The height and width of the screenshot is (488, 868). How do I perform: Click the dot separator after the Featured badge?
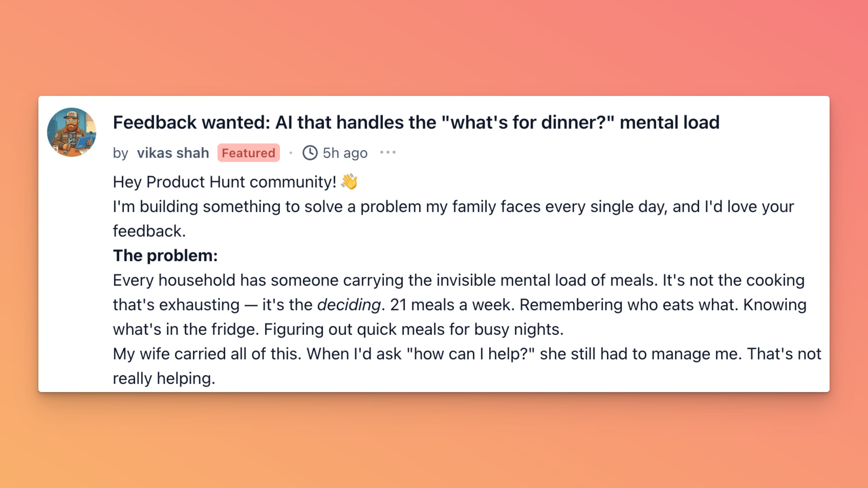[291, 153]
